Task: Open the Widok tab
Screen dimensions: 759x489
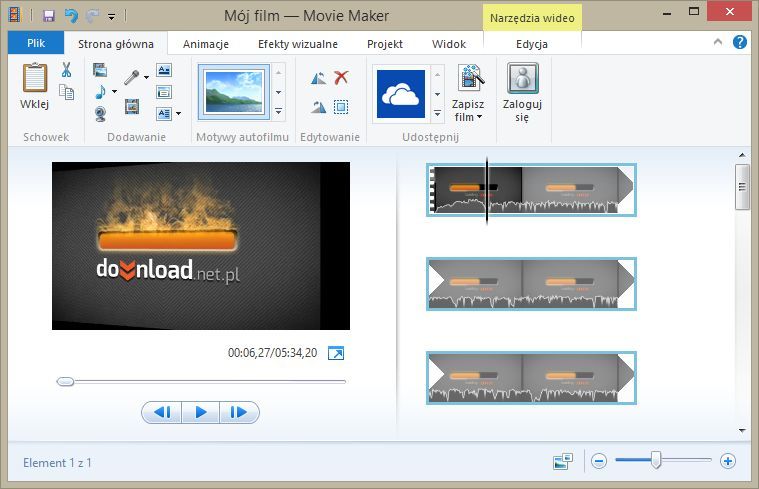Action: click(449, 44)
